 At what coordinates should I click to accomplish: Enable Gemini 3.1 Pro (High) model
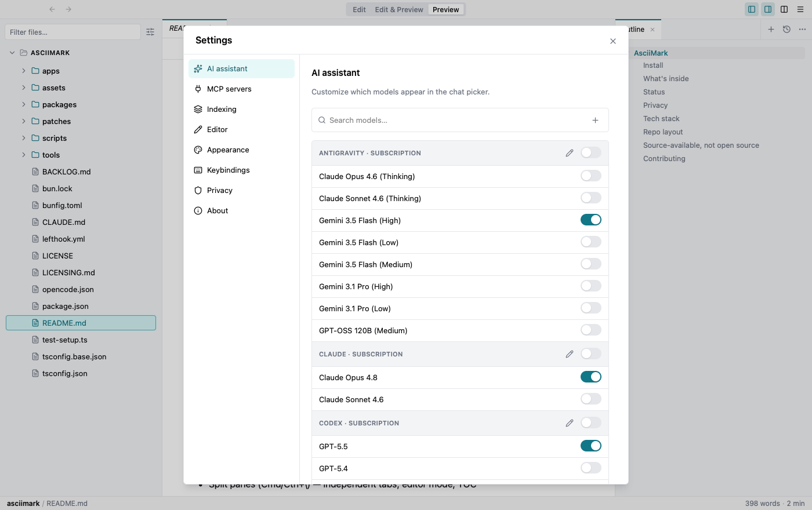591,286
